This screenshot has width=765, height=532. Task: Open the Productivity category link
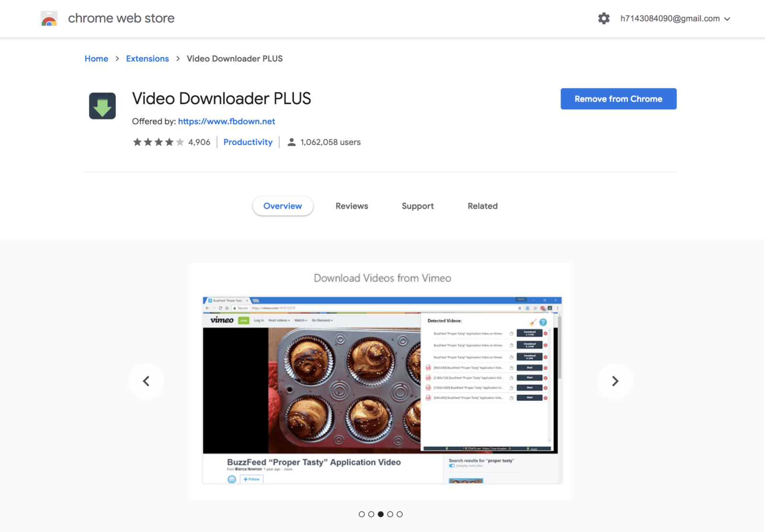[x=248, y=142]
